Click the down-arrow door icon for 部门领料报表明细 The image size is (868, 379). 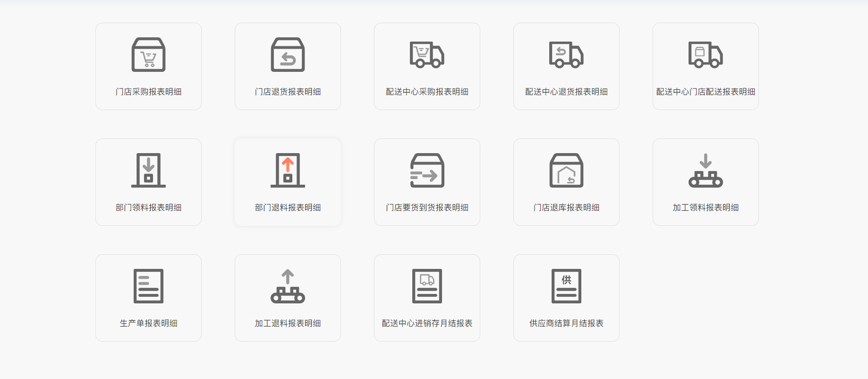coord(148,170)
